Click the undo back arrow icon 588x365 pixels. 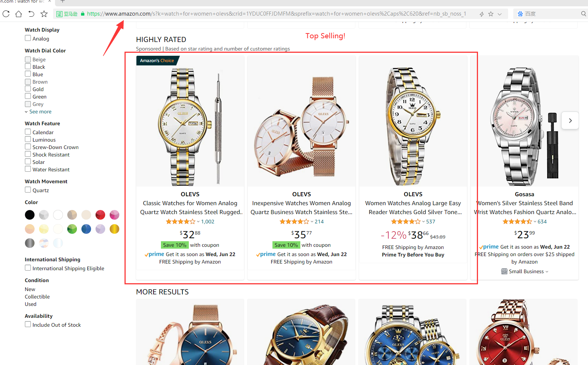point(31,14)
